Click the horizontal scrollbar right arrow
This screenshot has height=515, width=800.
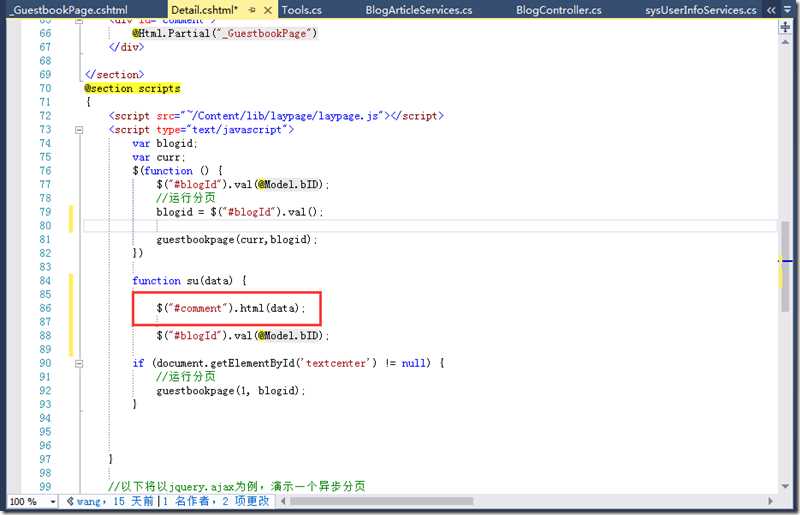point(770,501)
